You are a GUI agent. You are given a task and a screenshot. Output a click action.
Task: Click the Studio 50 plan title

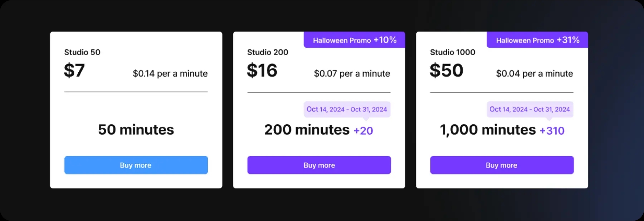tap(82, 52)
